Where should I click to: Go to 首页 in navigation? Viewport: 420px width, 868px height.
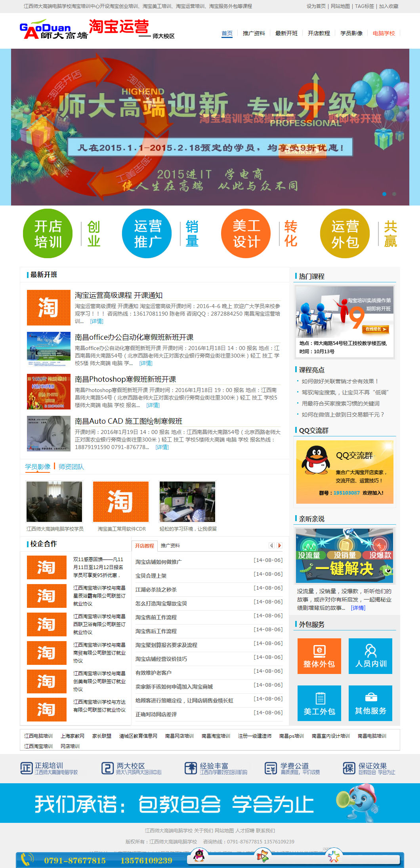tap(227, 33)
